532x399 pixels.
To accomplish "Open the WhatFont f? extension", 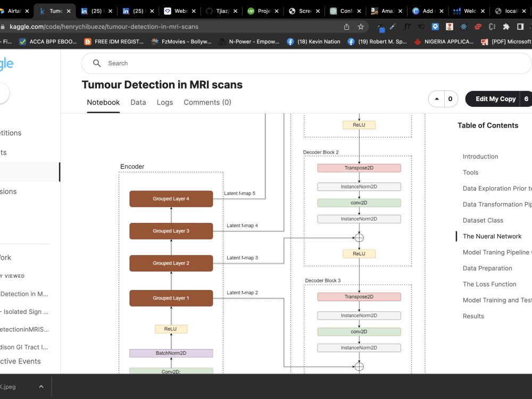I will 407,27.
